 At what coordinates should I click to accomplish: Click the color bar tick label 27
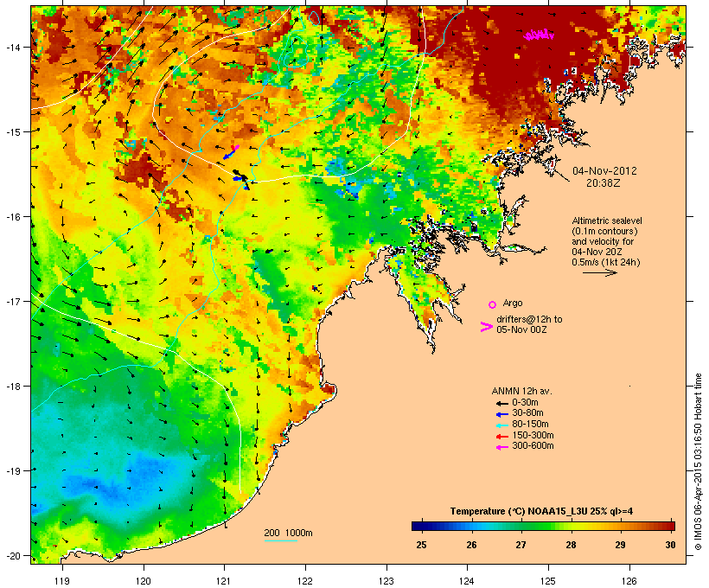(x=521, y=545)
